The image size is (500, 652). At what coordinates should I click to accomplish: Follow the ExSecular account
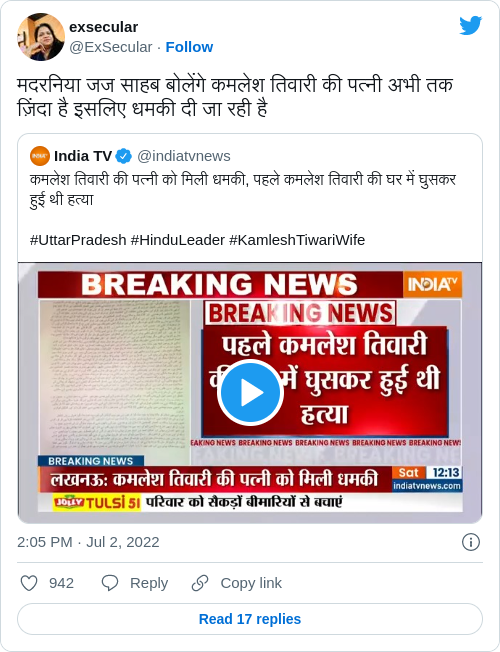189,47
